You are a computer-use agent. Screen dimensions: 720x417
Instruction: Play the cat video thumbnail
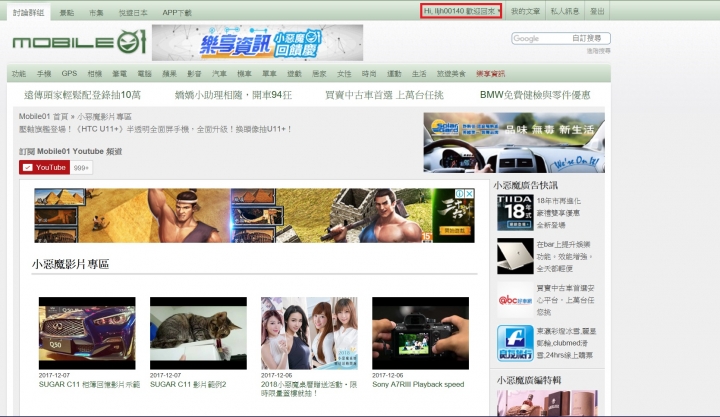(x=198, y=333)
